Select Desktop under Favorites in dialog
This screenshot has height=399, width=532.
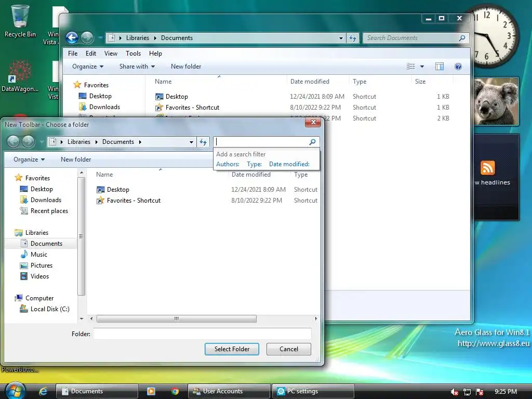(x=42, y=189)
